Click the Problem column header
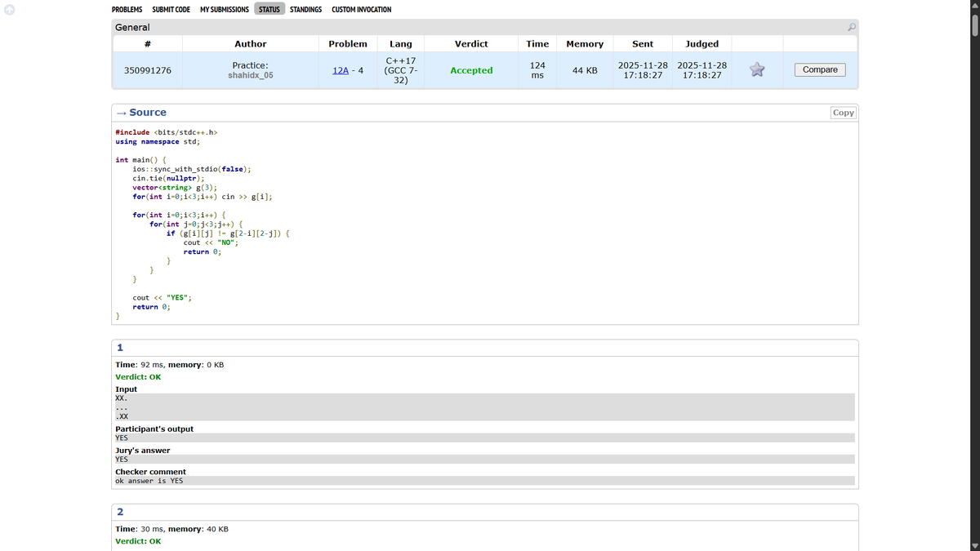980x551 pixels. pos(348,43)
